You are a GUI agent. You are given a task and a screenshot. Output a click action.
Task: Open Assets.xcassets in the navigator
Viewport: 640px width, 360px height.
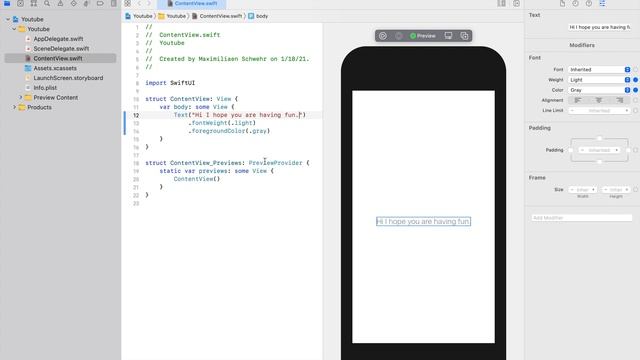pos(55,68)
